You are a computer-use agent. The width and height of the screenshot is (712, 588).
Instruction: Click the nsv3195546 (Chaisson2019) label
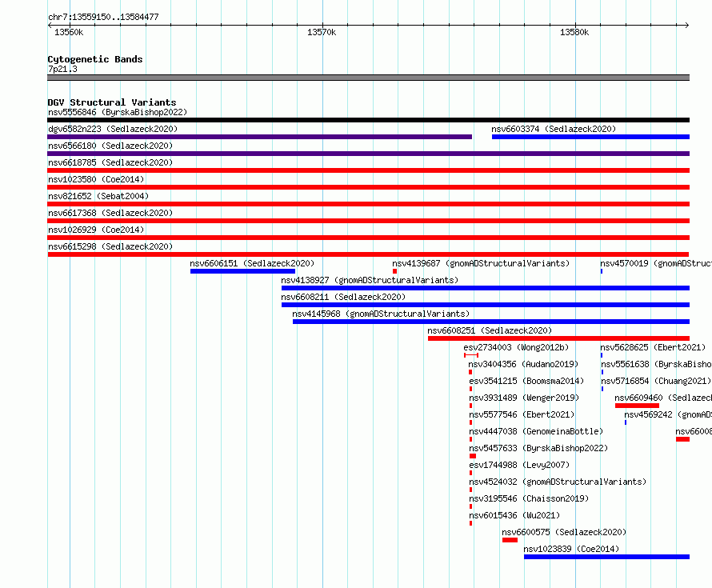pyautogui.click(x=529, y=498)
